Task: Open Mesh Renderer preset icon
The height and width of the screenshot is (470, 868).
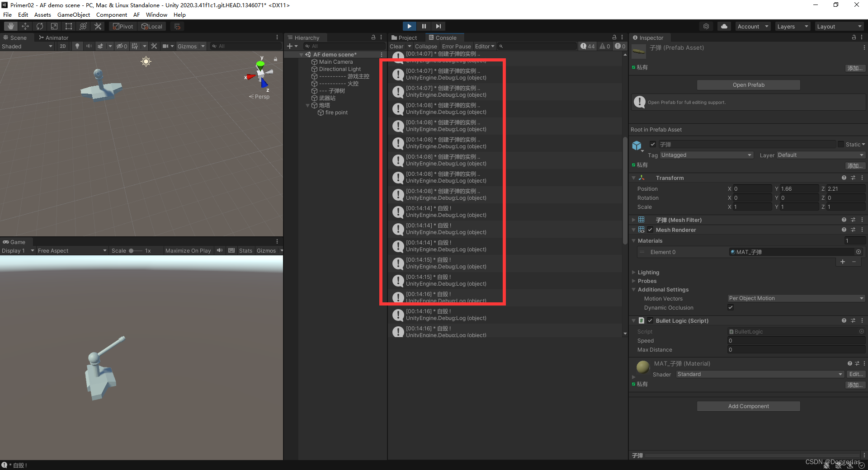Action: tap(853, 230)
